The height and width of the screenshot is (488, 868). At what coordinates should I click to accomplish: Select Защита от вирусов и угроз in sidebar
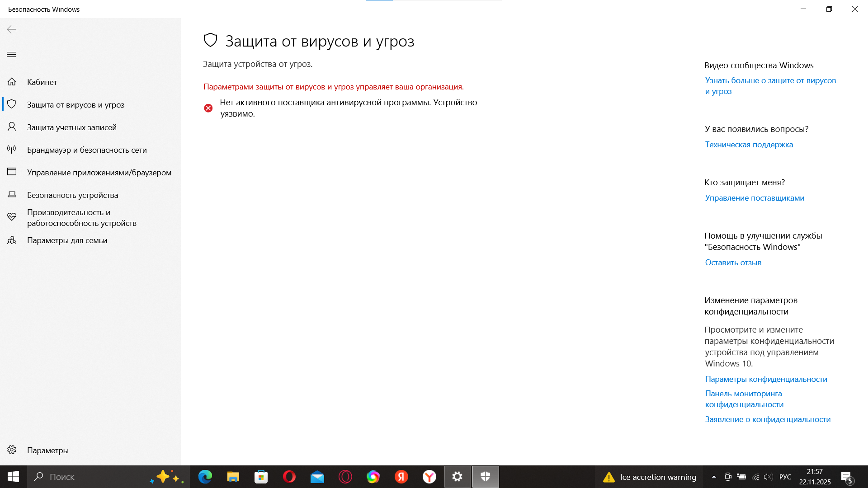click(90, 104)
